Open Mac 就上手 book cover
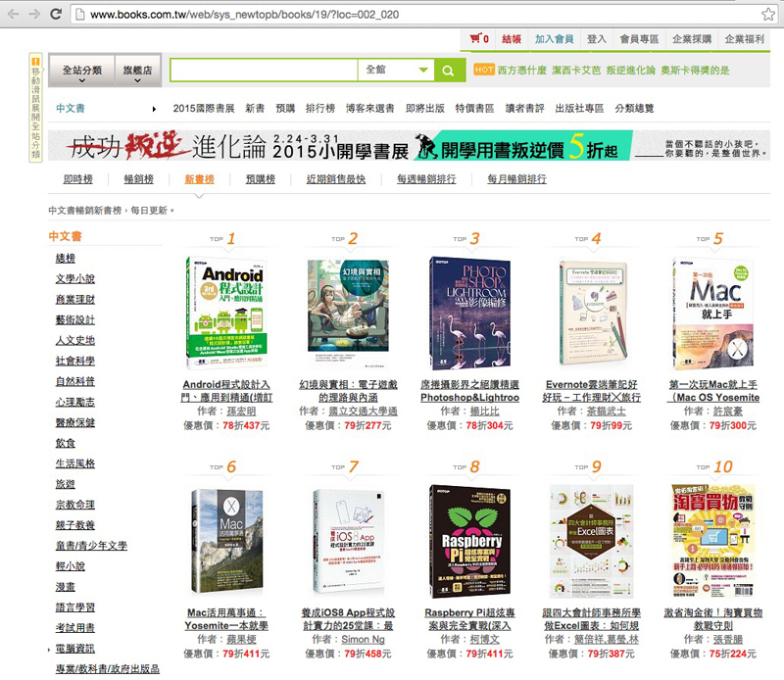Screen dimensions: 784x680 713,314
